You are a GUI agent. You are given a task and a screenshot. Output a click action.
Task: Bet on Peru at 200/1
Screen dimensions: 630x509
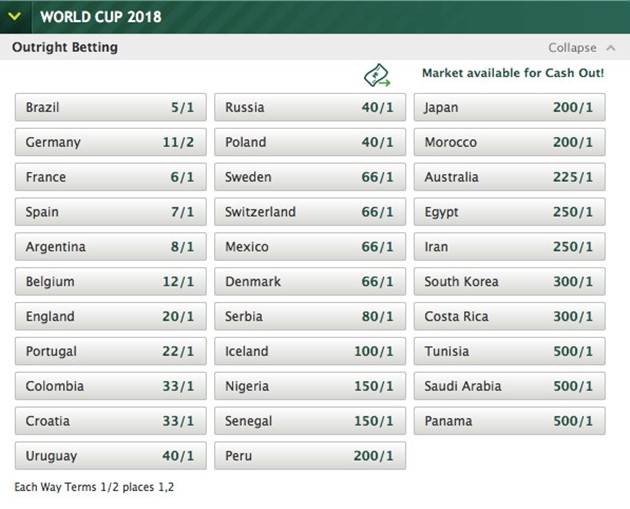[310, 456]
